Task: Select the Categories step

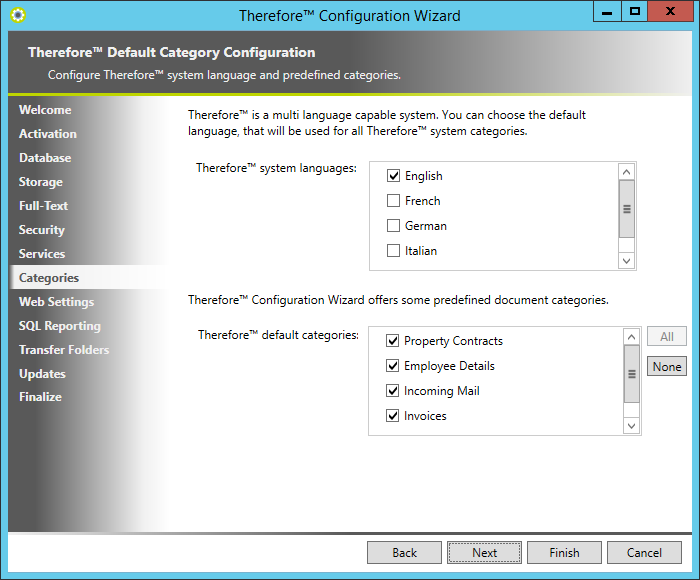Action: click(49, 278)
